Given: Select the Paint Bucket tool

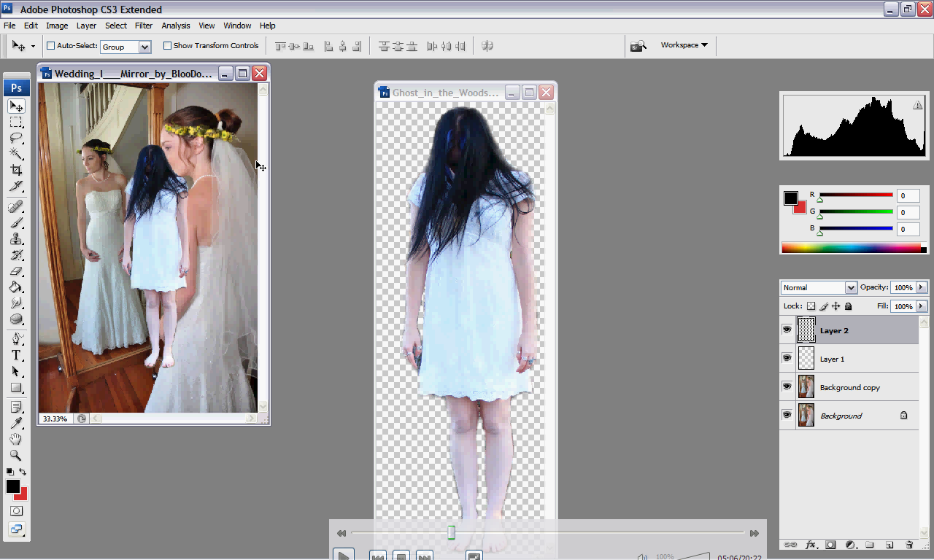Looking at the screenshot, I should [16, 287].
